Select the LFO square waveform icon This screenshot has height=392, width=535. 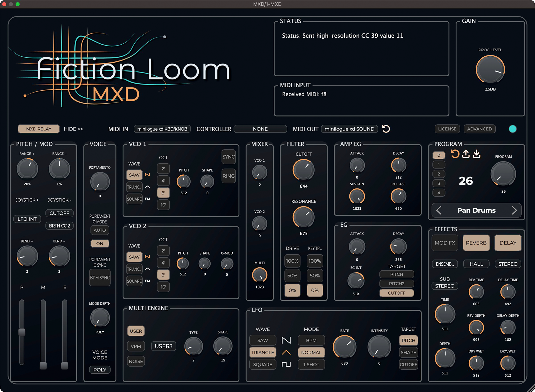286,364
